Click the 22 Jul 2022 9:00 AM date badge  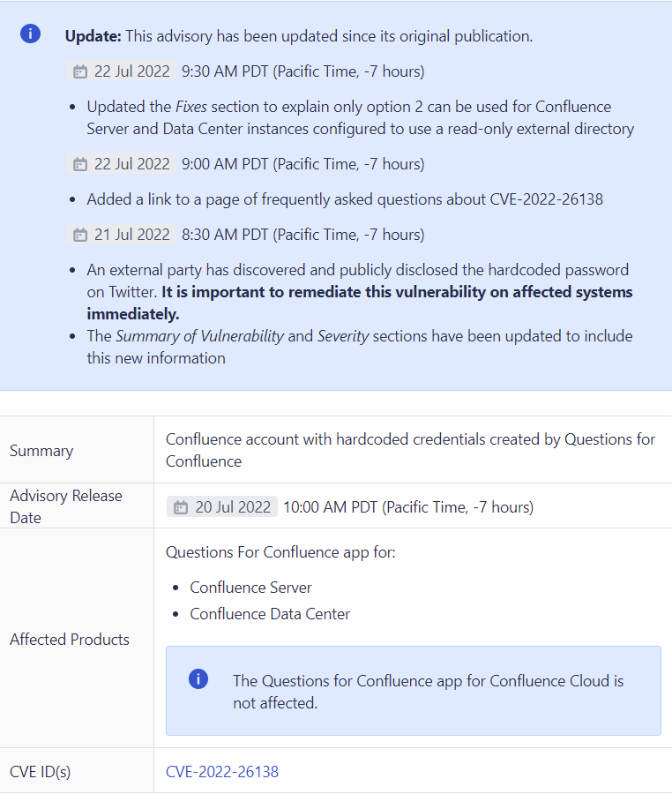coord(121,164)
